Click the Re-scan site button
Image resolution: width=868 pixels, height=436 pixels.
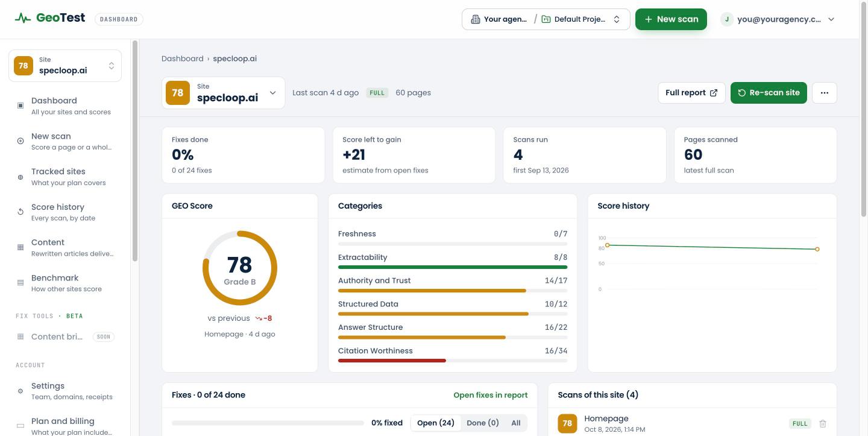coord(769,93)
